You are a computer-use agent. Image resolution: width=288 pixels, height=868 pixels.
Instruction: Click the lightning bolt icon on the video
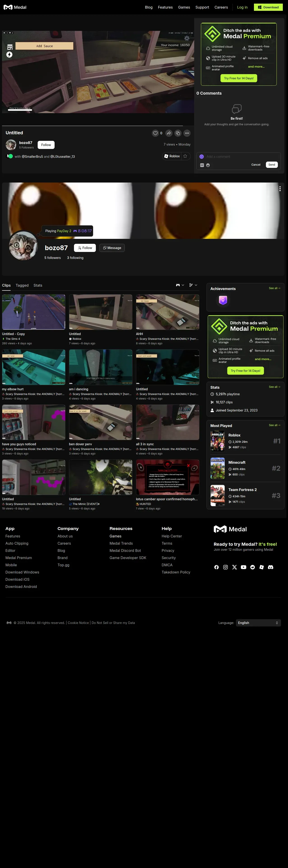pos(9,55)
